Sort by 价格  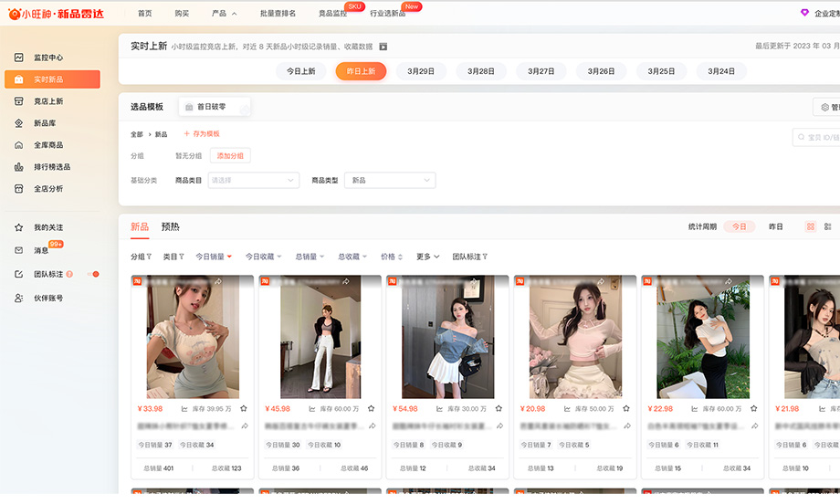click(392, 257)
